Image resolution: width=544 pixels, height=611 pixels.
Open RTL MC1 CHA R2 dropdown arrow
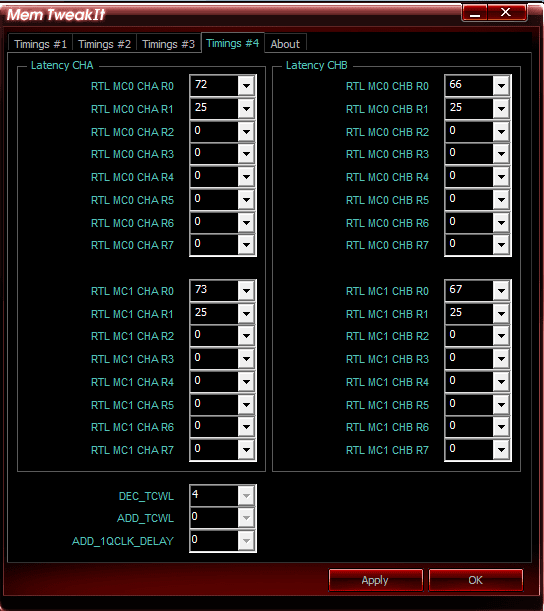(246, 336)
